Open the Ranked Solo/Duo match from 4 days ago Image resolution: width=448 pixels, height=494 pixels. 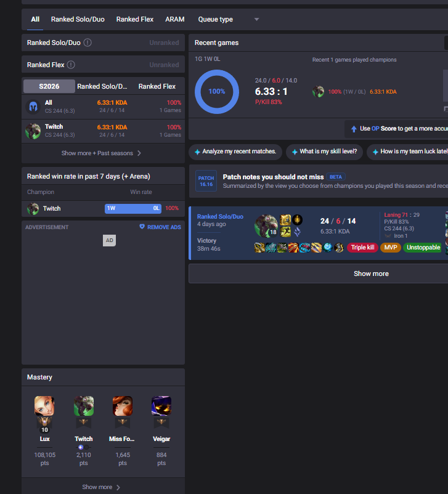pyautogui.click(x=319, y=233)
